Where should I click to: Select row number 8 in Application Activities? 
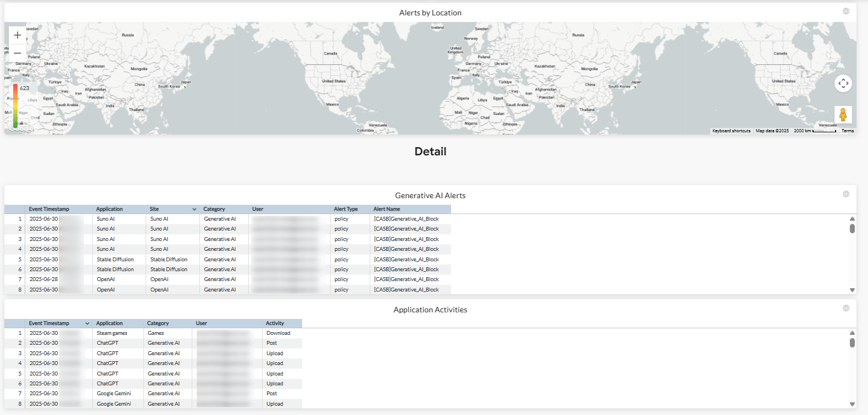pyautogui.click(x=20, y=404)
